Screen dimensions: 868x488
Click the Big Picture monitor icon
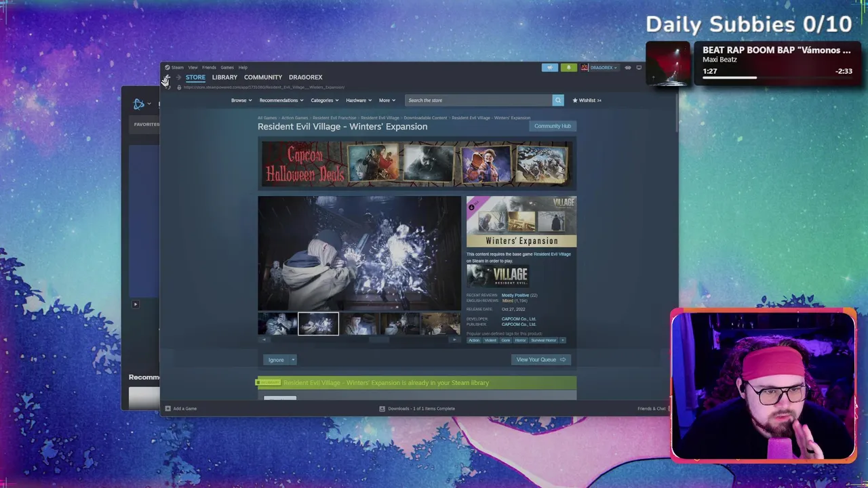(x=639, y=68)
